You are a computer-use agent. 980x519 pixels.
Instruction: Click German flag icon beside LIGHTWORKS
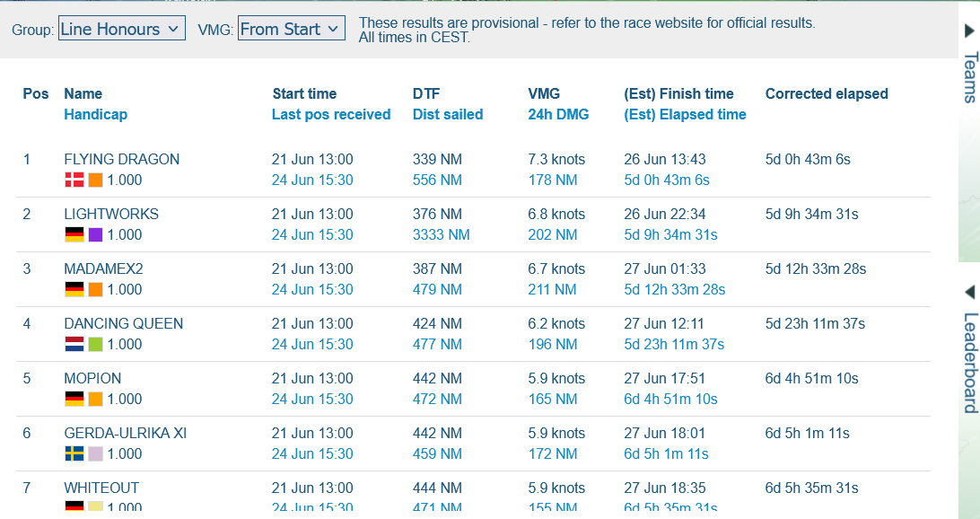coord(74,234)
